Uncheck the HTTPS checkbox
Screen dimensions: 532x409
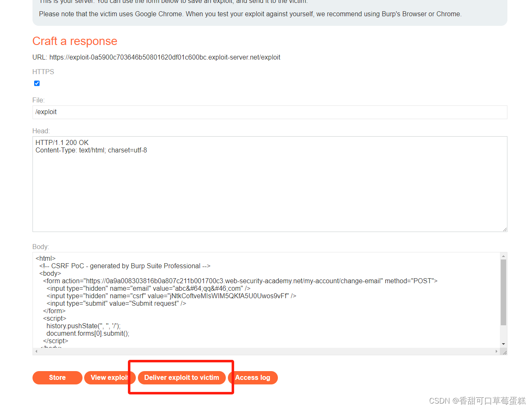coord(37,83)
